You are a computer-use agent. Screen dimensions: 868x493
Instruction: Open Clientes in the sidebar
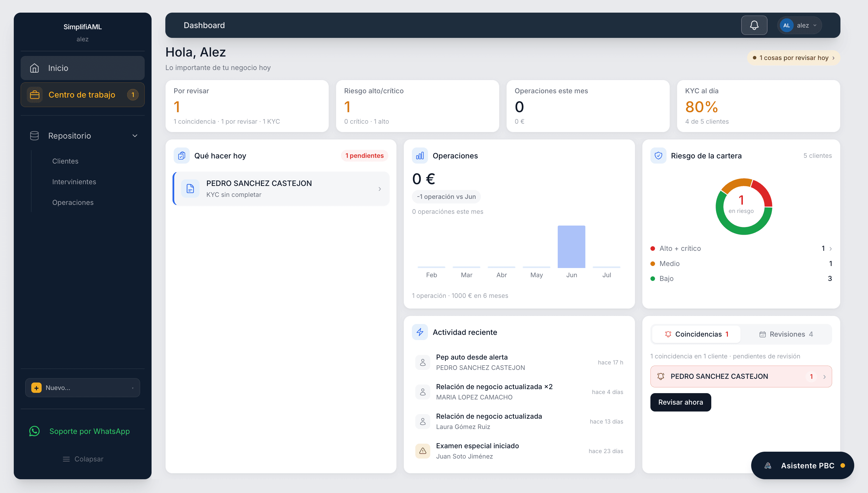pyautogui.click(x=65, y=161)
